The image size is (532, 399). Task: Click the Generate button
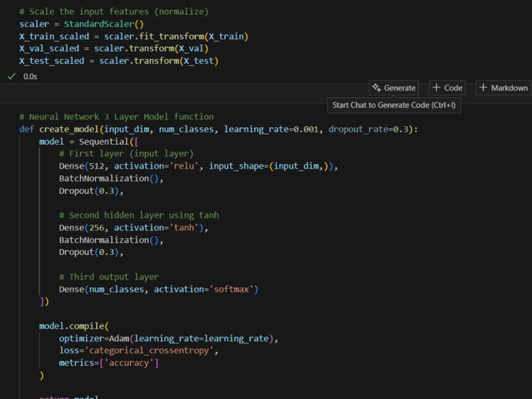(x=394, y=88)
